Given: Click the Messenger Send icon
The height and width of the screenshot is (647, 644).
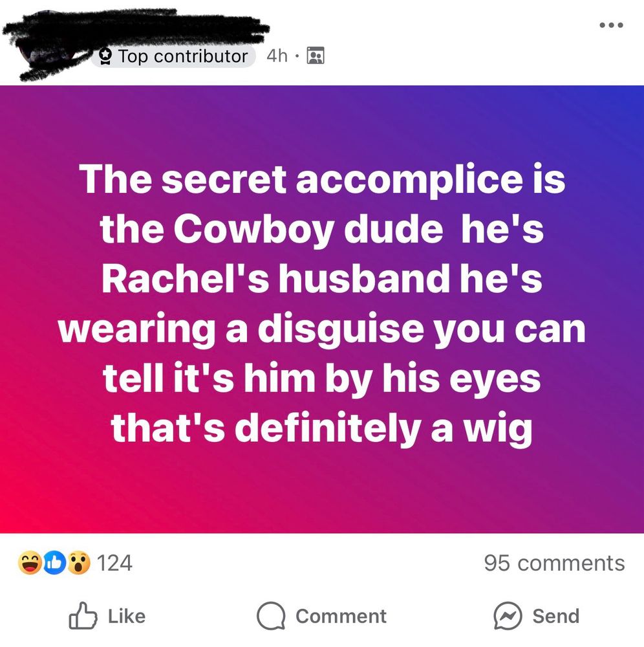Looking at the screenshot, I should (508, 617).
